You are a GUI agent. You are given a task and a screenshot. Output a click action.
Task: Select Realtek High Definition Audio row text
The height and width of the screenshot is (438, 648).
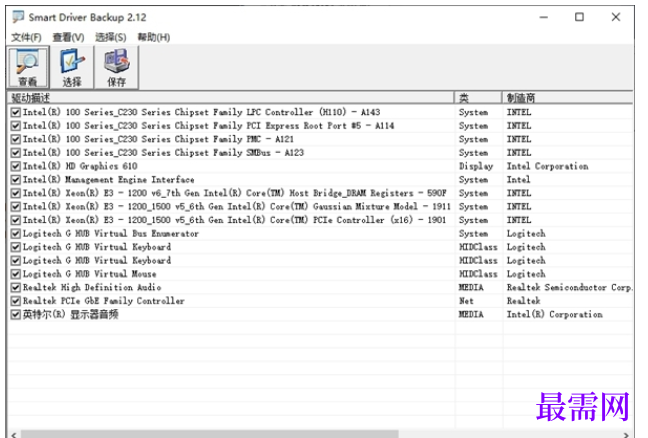[x=92, y=287]
